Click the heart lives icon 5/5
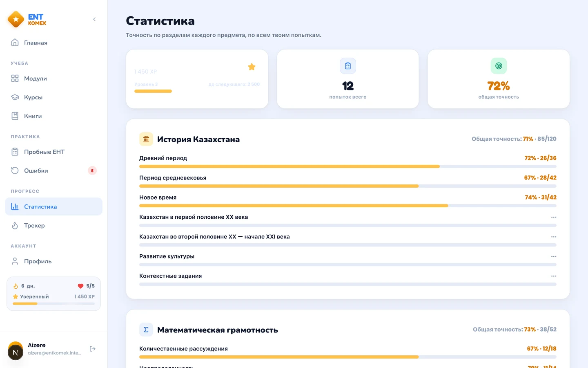Viewport: 588px width, 368px height. pyautogui.click(x=80, y=286)
